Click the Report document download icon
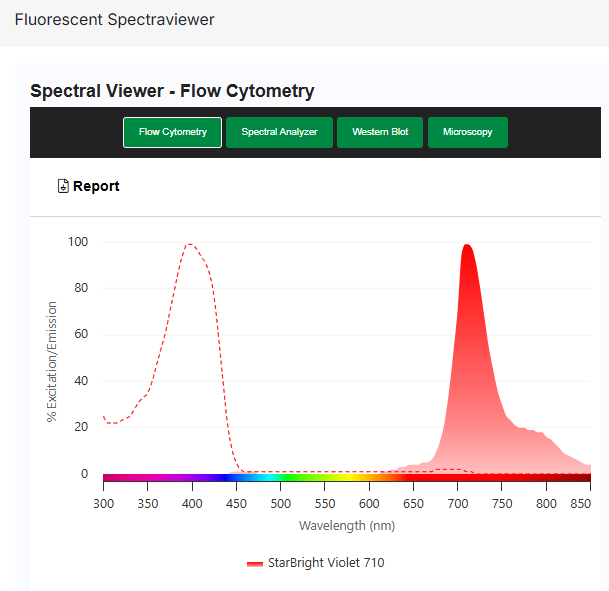Image resolution: width=609 pixels, height=591 pixels. (63, 186)
